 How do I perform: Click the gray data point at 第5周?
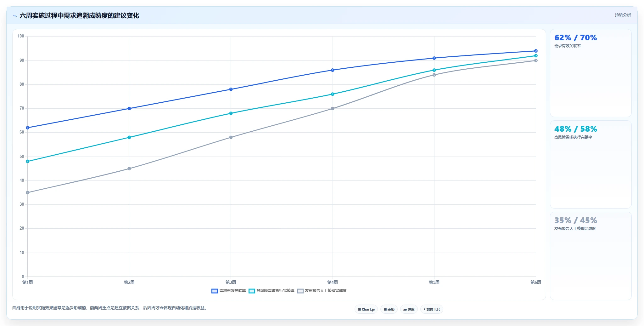(x=434, y=75)
